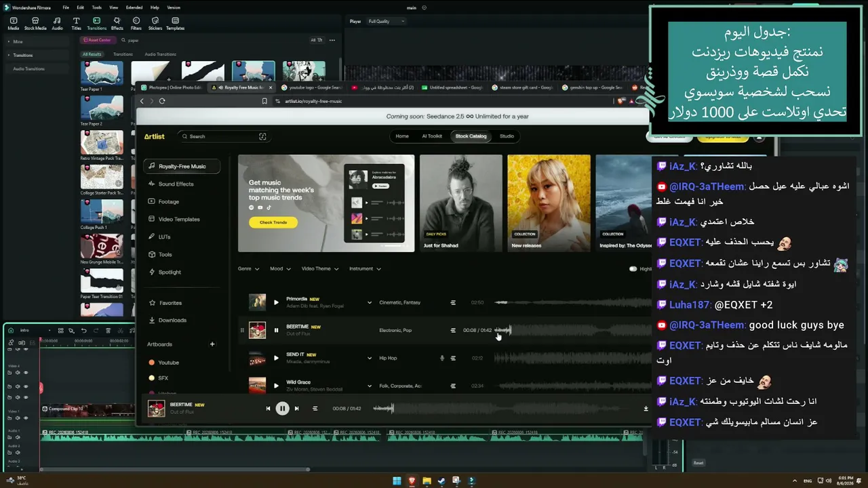868x488 pixels.
Task: Switch to the Untitled spreadsheet browser tab
Action: click(x=452, y=87)
